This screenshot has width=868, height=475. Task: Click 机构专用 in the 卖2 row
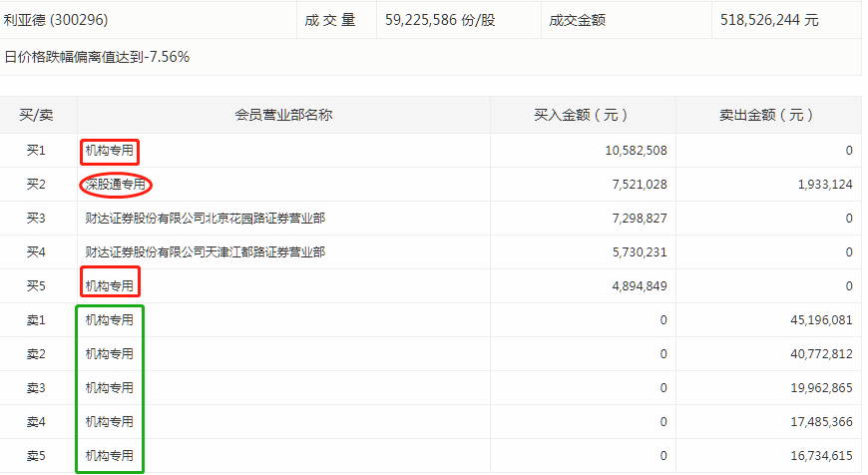(110, 354)
